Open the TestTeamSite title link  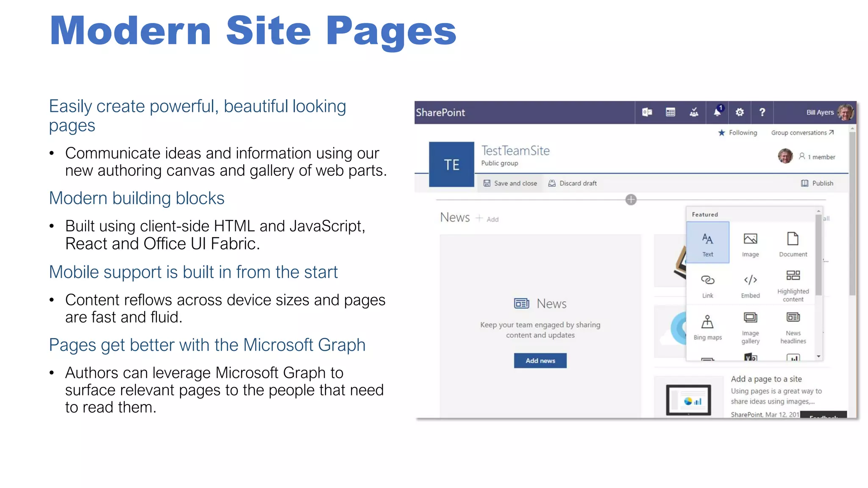coord(515,150)
